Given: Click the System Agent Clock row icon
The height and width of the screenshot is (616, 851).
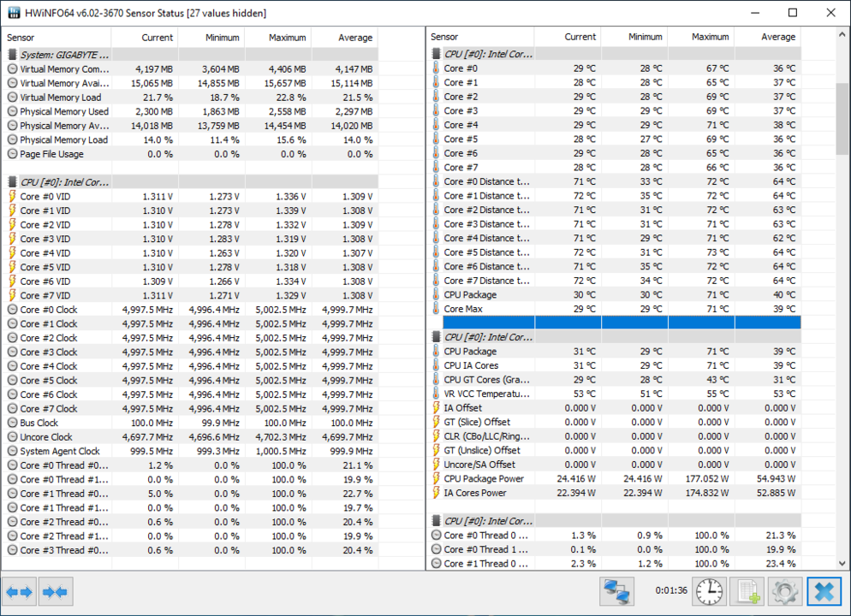Looking at the screenshot, I should tap(12, 451).
